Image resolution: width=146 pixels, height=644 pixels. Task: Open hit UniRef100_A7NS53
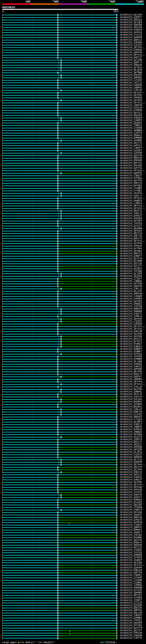[131, 30]
